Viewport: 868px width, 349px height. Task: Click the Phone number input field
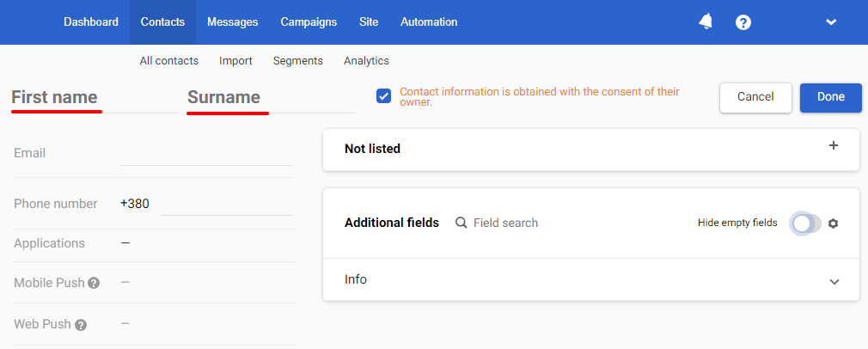point(226,205)
